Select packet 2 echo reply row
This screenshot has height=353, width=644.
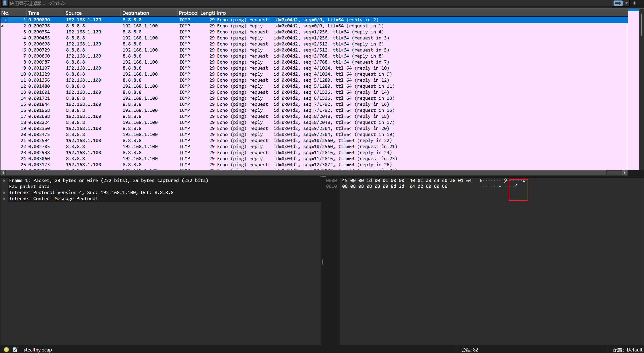pos(314,26)
